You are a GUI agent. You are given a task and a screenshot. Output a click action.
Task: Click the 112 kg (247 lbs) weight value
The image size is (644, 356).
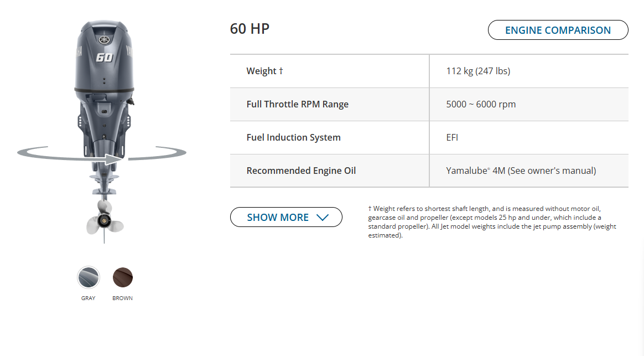478,71
